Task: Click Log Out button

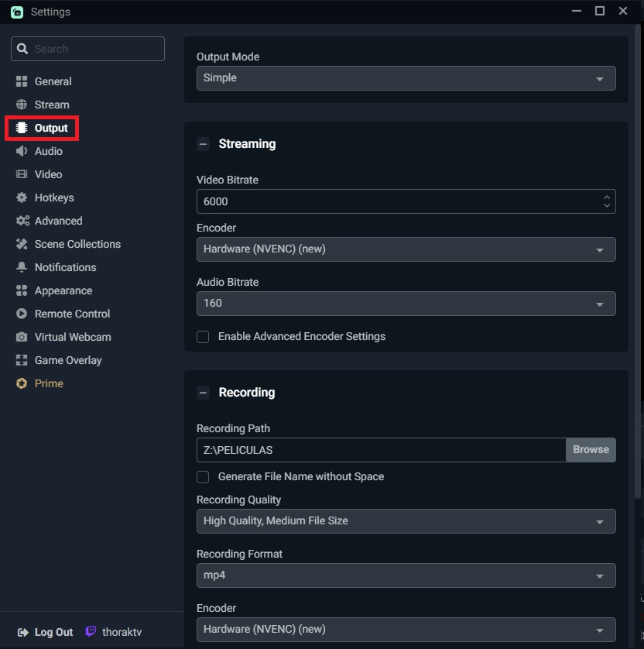Action: tap(46, 632)
